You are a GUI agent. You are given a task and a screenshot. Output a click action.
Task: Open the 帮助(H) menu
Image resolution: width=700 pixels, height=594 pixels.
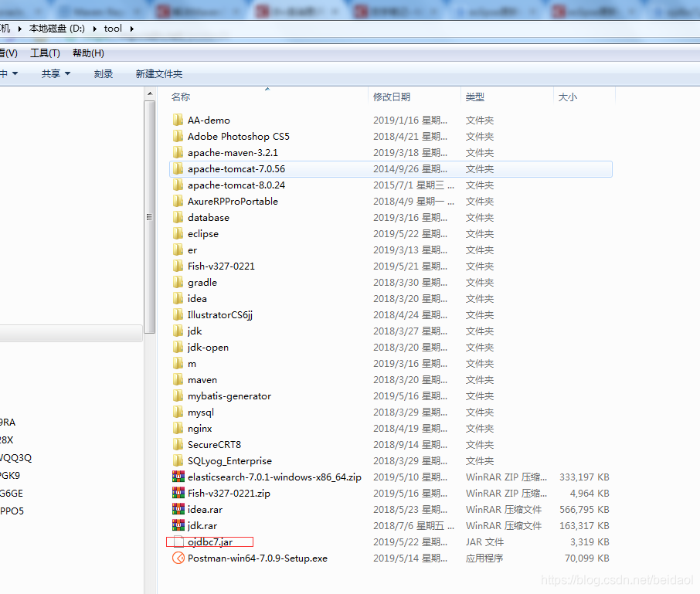pos(88,53)
